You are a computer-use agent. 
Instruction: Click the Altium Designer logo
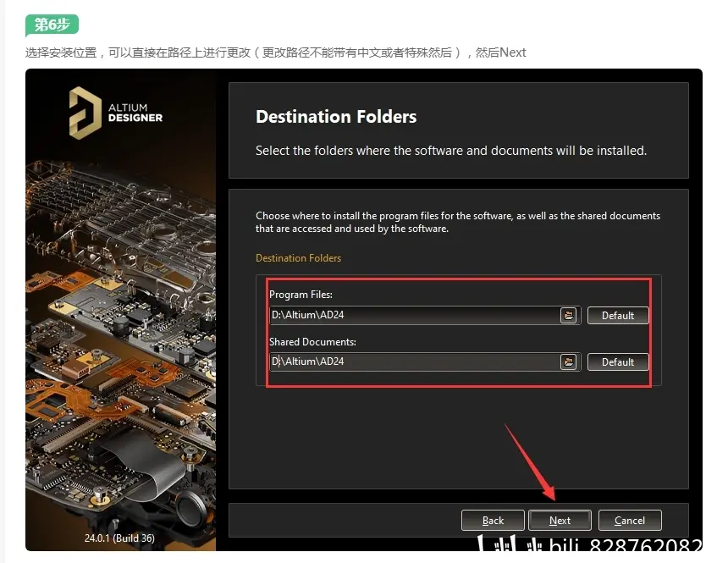click(116, 113)
